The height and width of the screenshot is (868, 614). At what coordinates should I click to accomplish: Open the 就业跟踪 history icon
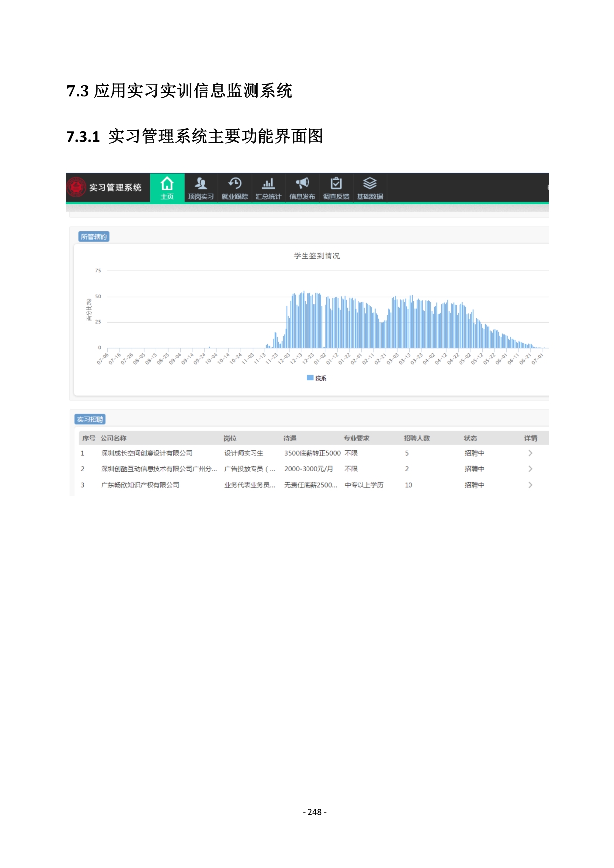coord(235,184)
